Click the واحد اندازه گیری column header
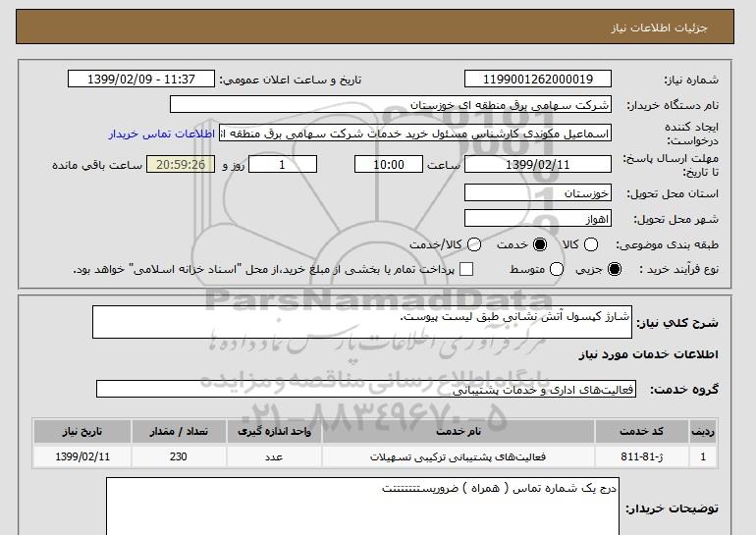Image resolution: width=756 pixels, height=535 pixels. [x=274, y=431]
